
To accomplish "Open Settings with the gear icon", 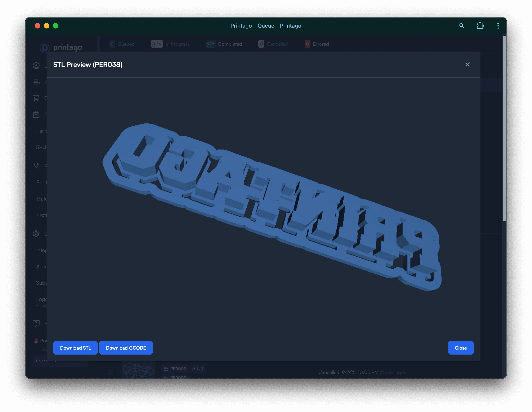I will [x=36, y=234].
